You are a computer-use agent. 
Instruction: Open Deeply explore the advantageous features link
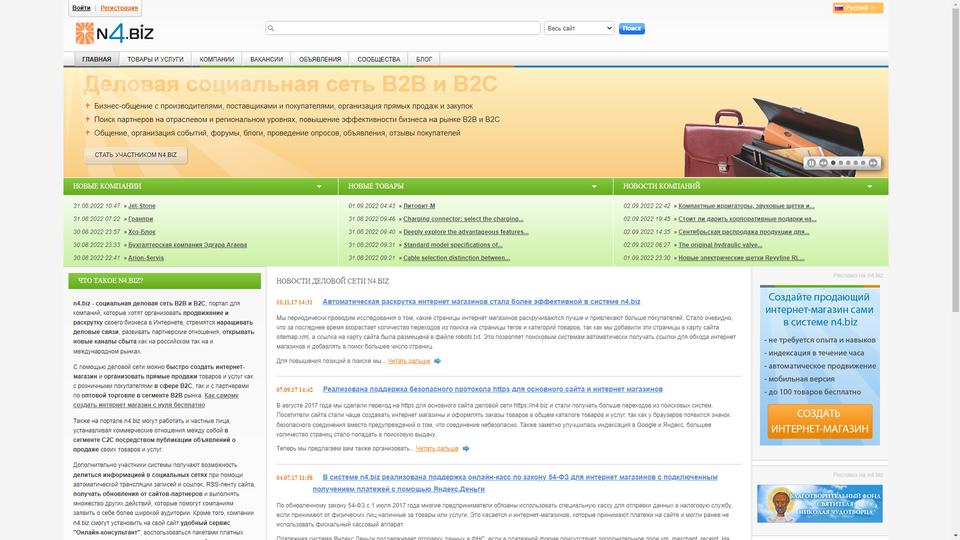click(x=466, y=232)
